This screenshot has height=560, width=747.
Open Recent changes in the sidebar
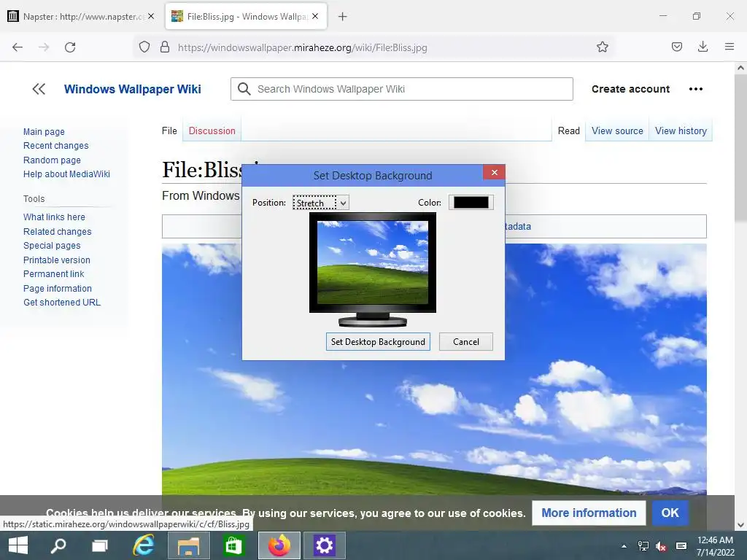pos(55,146)
